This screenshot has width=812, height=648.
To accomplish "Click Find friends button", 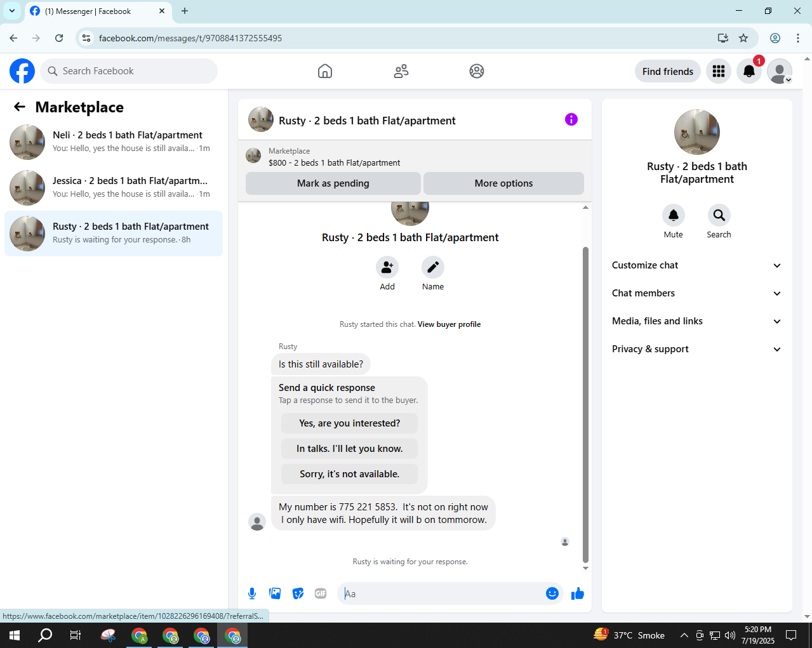I will pyautogui.click(x=668, y=71).
